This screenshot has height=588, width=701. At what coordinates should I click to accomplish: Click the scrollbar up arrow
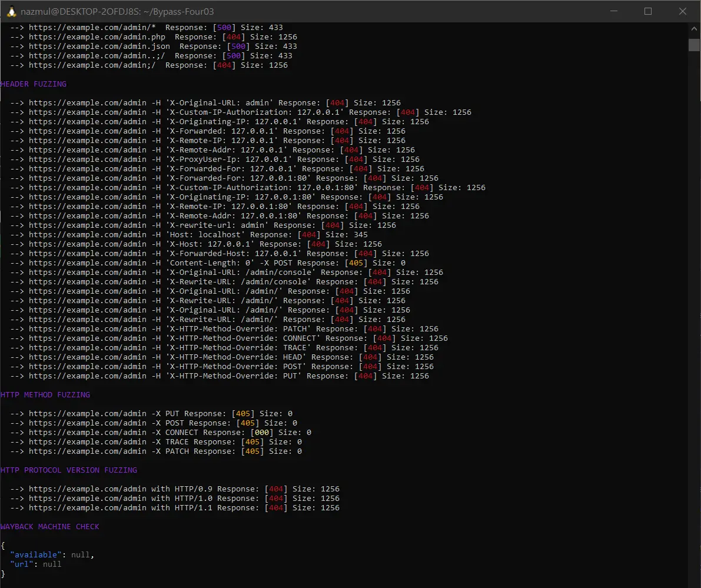tap(694, 28)
